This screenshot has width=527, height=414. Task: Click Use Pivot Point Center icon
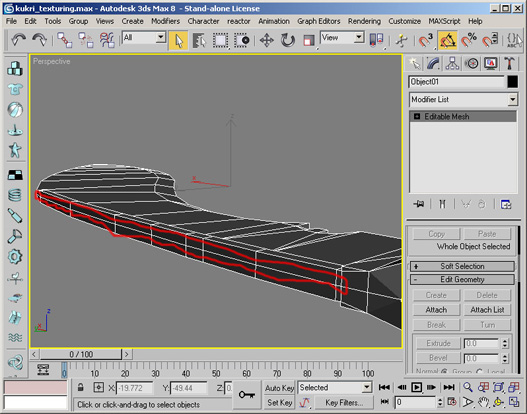[x=376, y=40]
